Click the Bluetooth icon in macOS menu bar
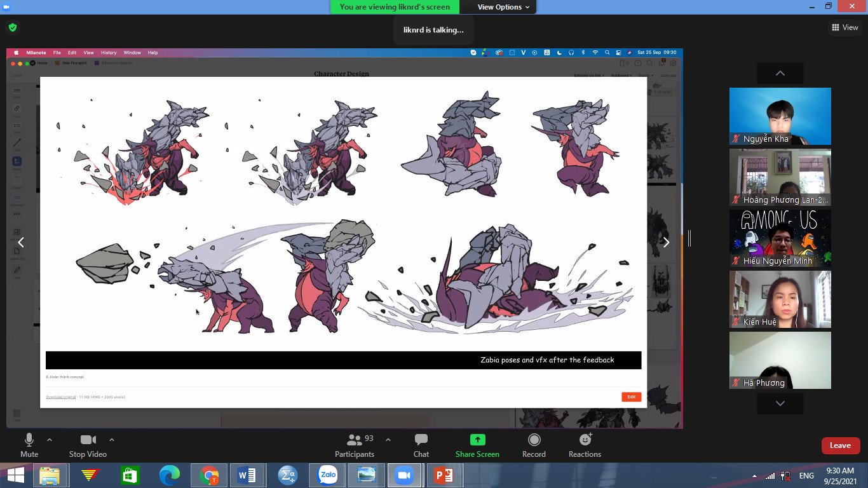The height and width of the screenshot is (488, 868). tap(583, 53)
